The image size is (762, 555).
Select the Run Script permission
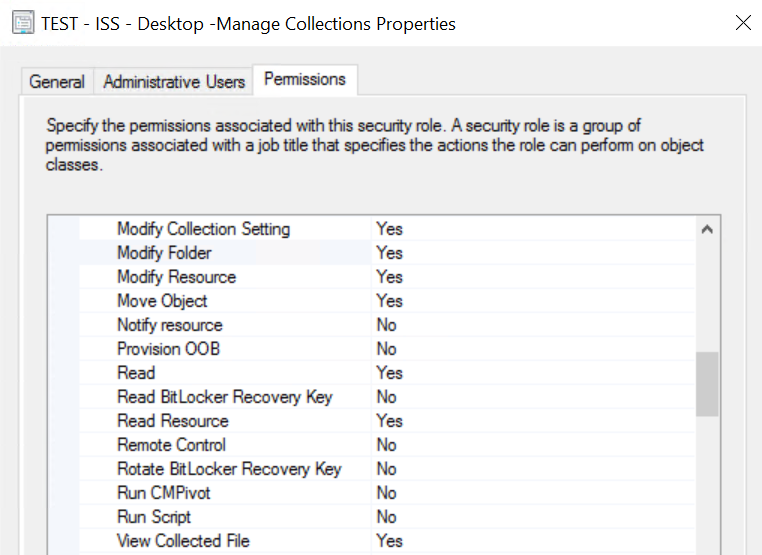coord(387,517)
